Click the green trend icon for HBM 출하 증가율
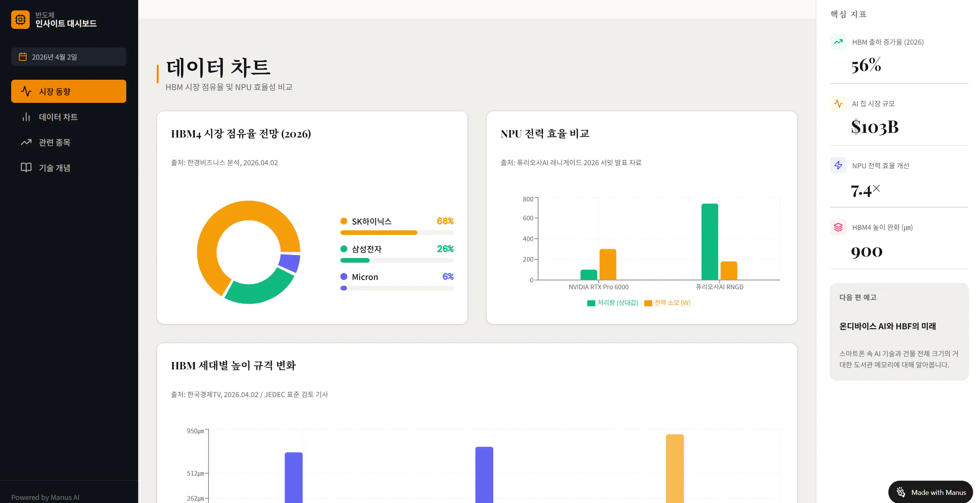 (838, 42)
